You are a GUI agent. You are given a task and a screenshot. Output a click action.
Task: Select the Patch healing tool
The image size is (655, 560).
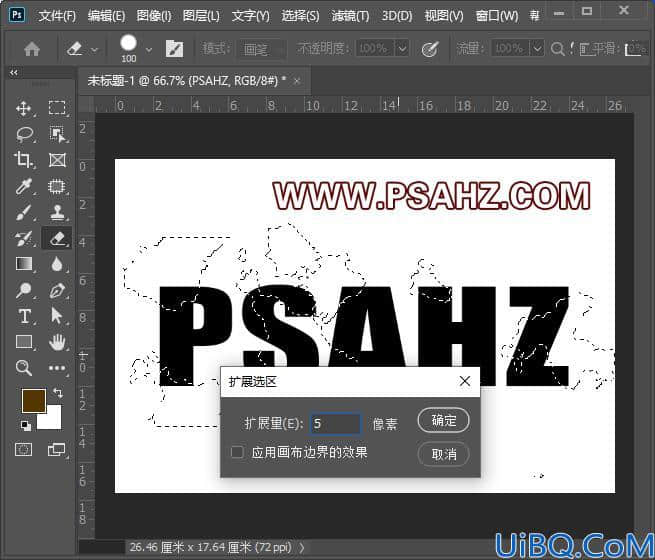(x=57, y=186)
